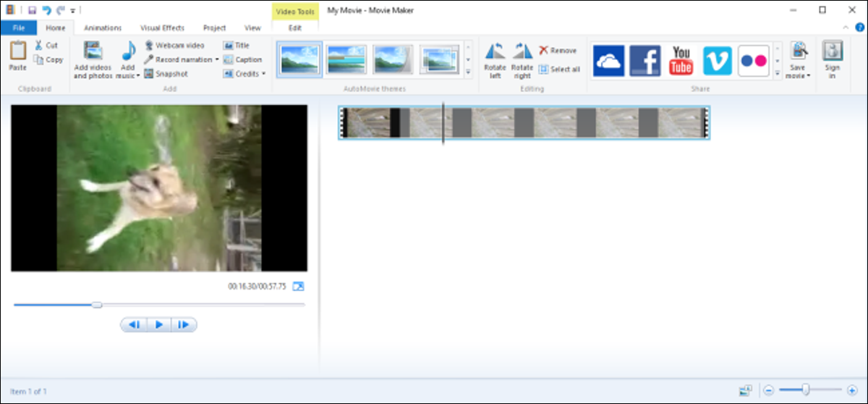Image resolution: width=868 pixels, height=404 pixels.
Task: Toggle full screen preview
Action: coord(298,287)
